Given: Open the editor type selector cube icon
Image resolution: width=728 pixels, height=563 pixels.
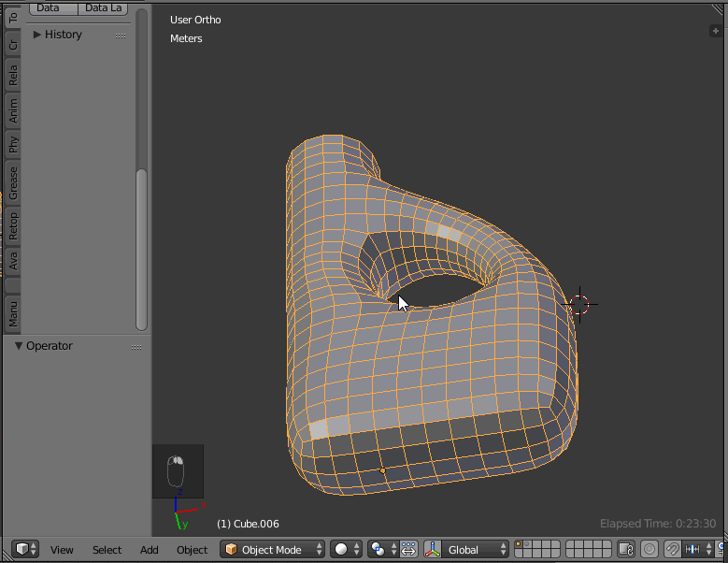Looking at the screenshot, I should click(x=21, y=549).
